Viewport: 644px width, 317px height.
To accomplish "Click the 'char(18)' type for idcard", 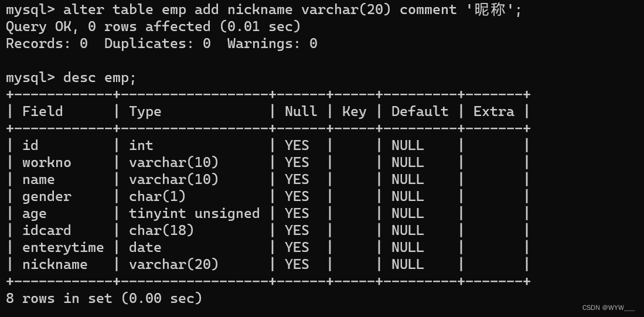I will (x=161, y=230).
